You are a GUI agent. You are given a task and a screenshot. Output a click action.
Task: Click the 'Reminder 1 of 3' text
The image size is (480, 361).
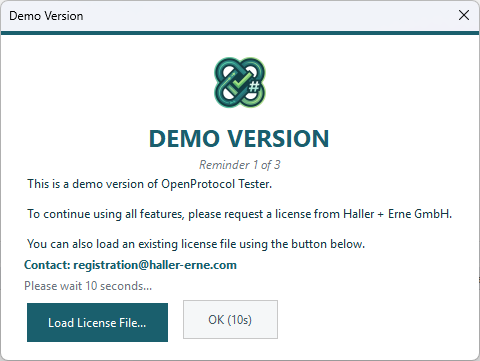tap(240, 165)
